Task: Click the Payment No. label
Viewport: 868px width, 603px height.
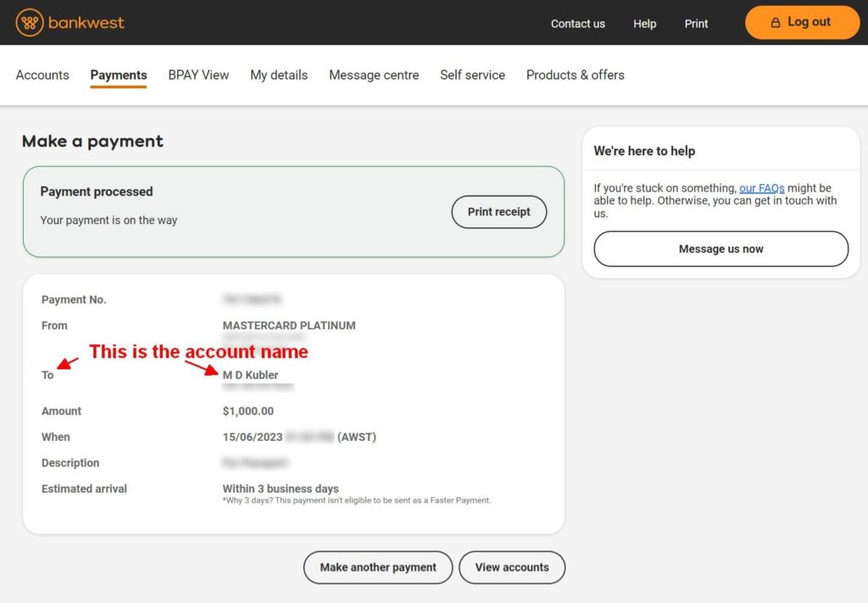Action: [x=74, y=299]
